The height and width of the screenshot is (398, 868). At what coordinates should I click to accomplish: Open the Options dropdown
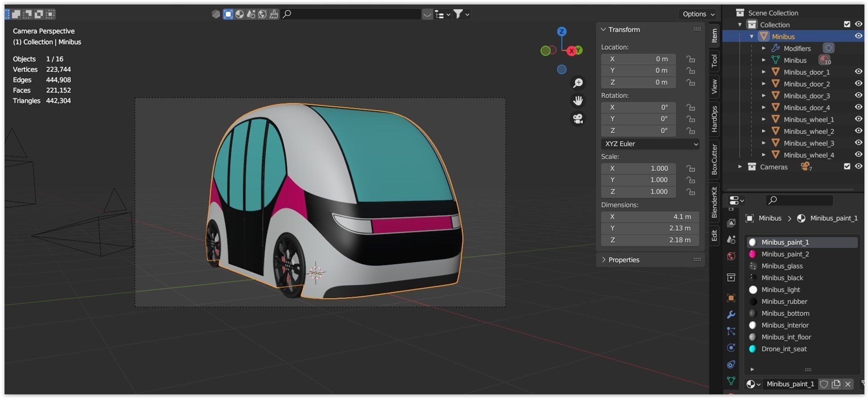[698, 14]
